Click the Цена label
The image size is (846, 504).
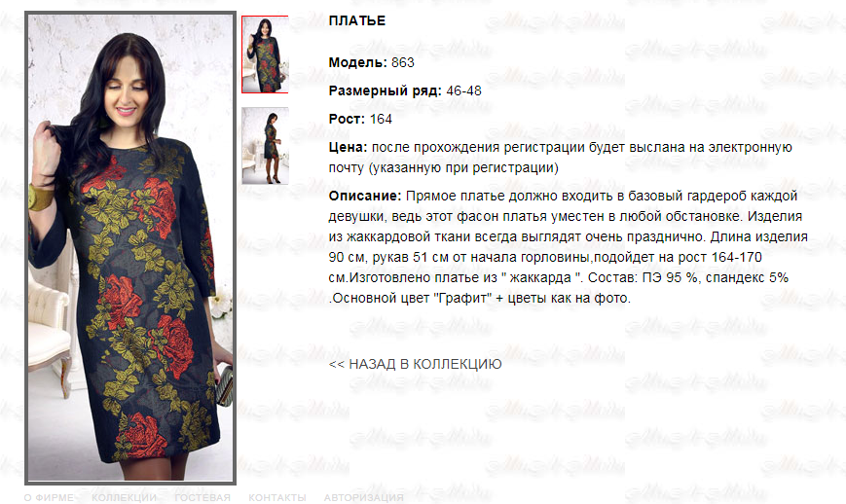click(348, 147)
